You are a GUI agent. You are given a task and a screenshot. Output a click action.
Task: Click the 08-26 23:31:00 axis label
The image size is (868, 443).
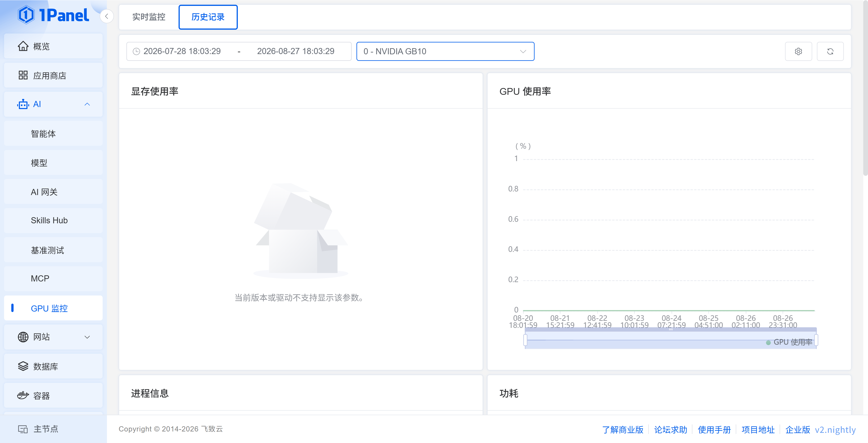click(x=783, y=322)
